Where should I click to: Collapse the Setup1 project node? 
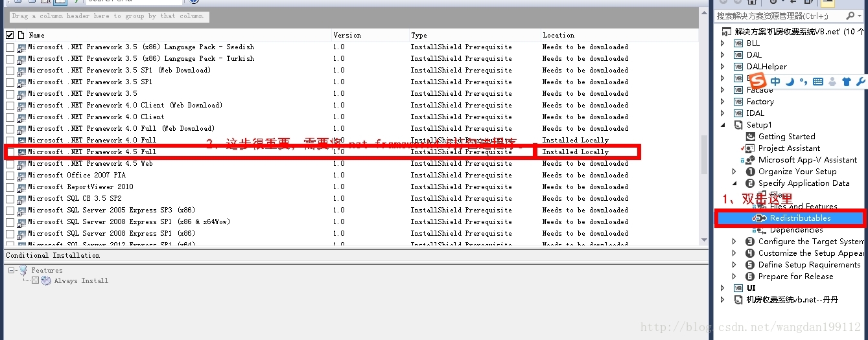pyautogui.click(x=723, y=125)
